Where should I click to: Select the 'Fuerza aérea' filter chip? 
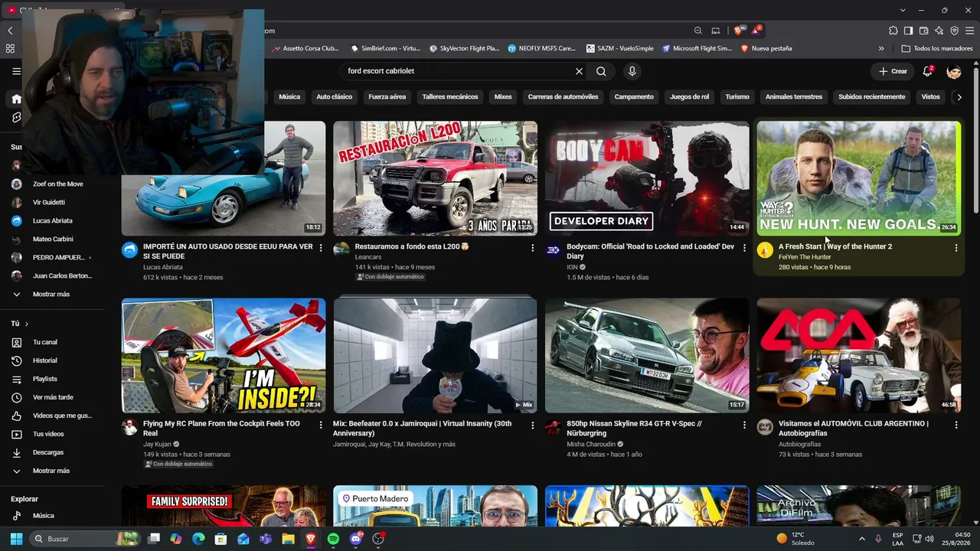coord(387,97)
